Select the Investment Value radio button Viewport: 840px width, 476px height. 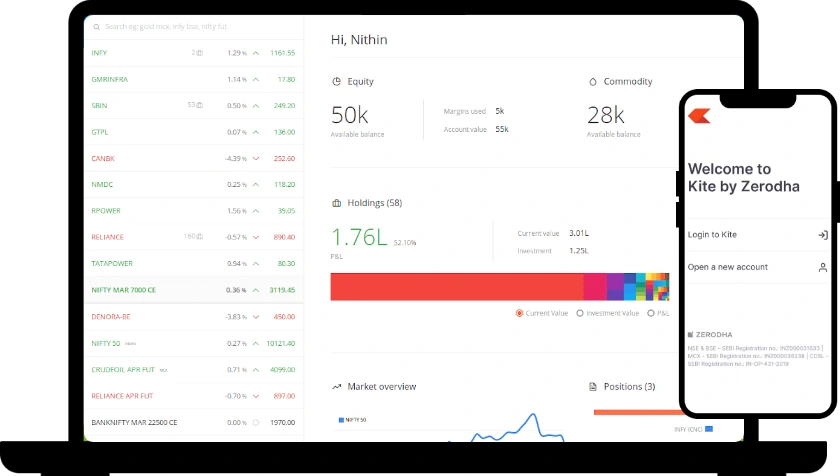580,313
